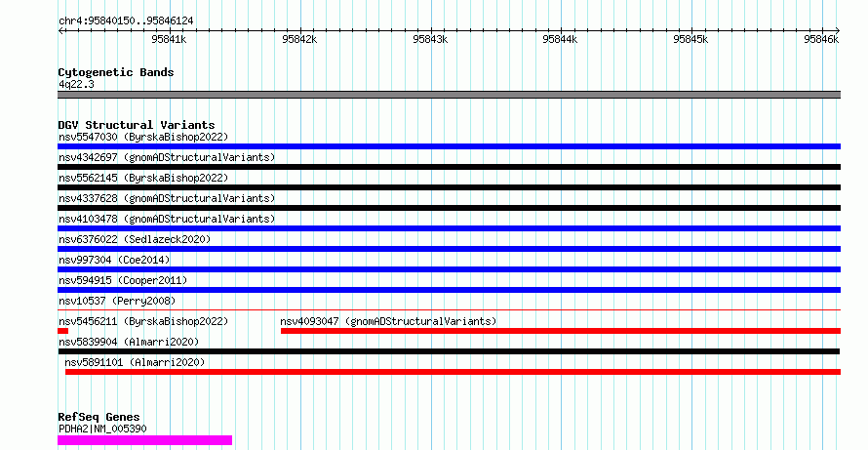Click the nsv4093047 (gnomADStructuralVariants) label

[388, 321]
